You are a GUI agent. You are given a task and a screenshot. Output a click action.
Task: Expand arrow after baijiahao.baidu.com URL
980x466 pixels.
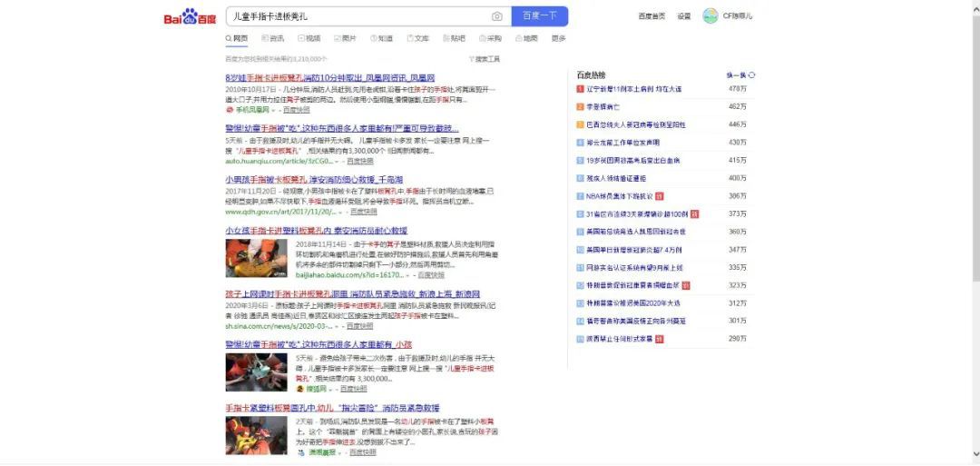(408, 276)
